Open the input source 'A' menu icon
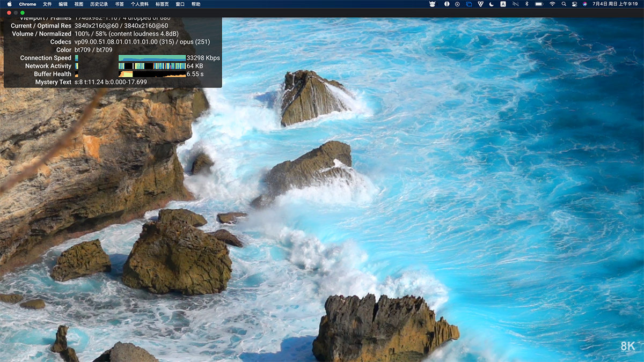This screenshot has height=362, width=644. (503, 4)
